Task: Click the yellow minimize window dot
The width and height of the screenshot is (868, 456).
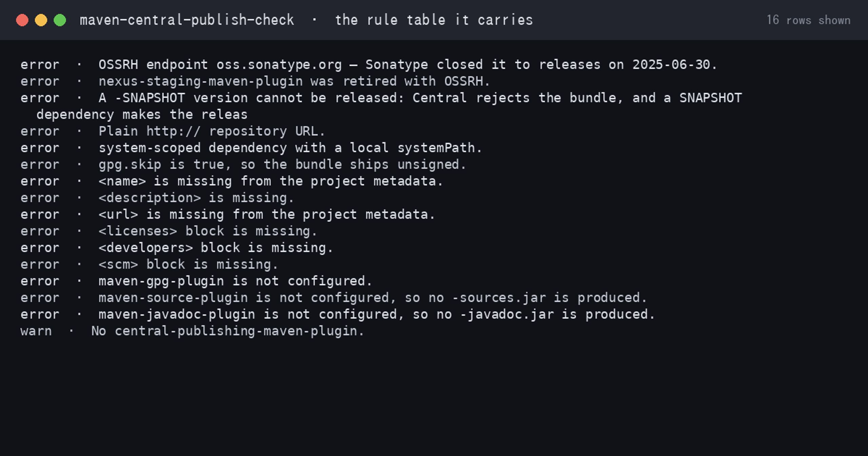Action: click(41, 20)
